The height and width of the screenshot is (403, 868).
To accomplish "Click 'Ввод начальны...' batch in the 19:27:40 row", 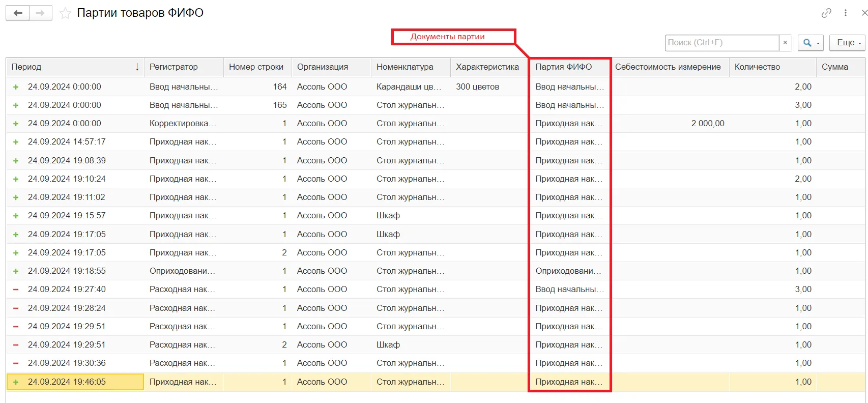I will pyautogui.click(x=569, y=290).
